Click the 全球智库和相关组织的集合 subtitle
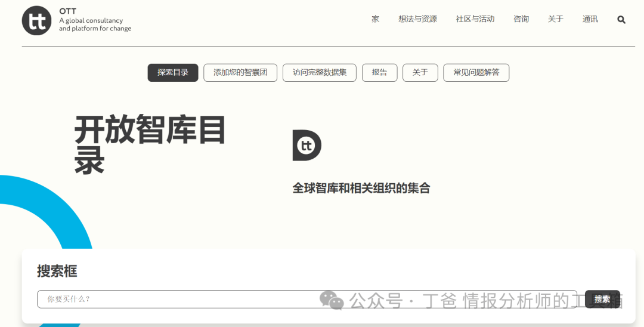 click(x=361, y=188)
